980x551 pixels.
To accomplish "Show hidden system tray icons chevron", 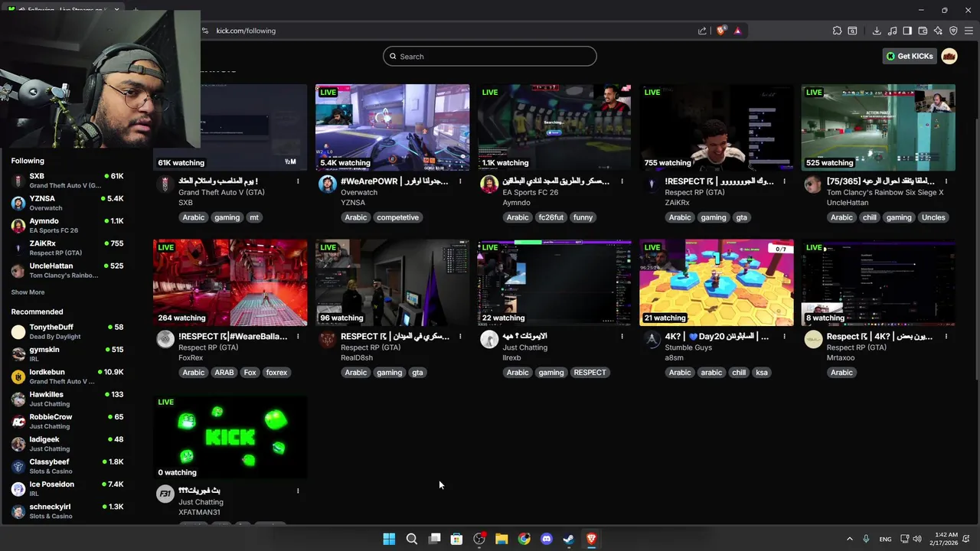I will point(849,539).
